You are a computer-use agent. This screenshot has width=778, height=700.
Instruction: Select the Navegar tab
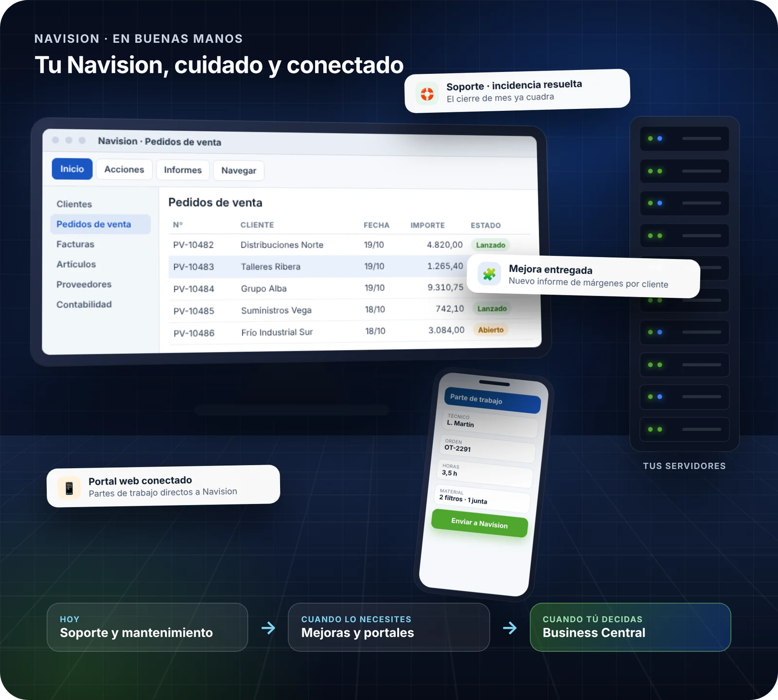pyautogui.click(x=239, y=171)
